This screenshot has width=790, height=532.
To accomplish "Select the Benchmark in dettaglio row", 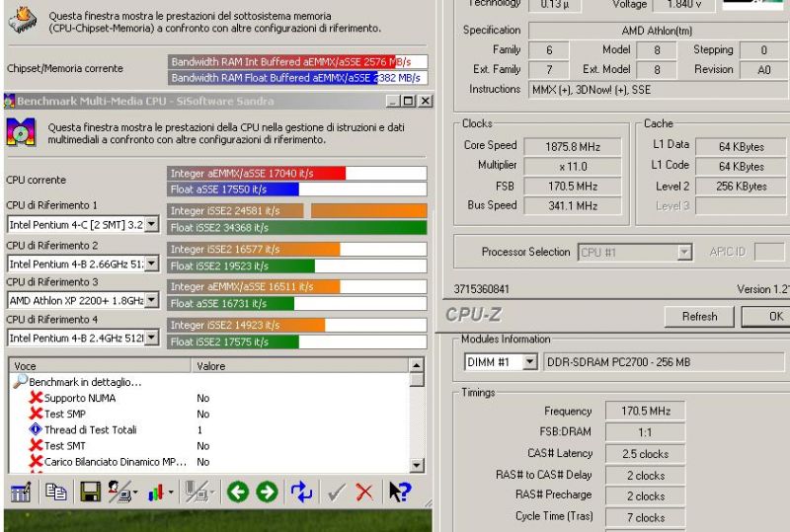I will pyautogui.click(x=85, y=382).
